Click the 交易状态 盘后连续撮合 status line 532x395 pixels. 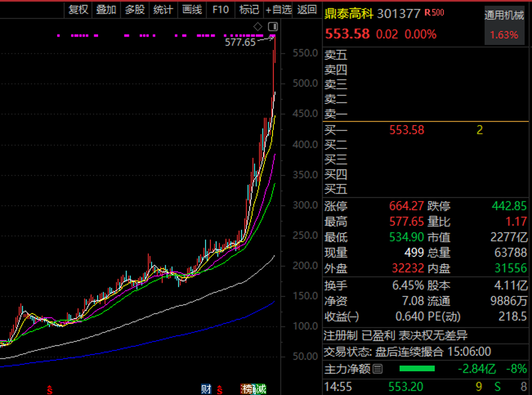pos(407,351)
